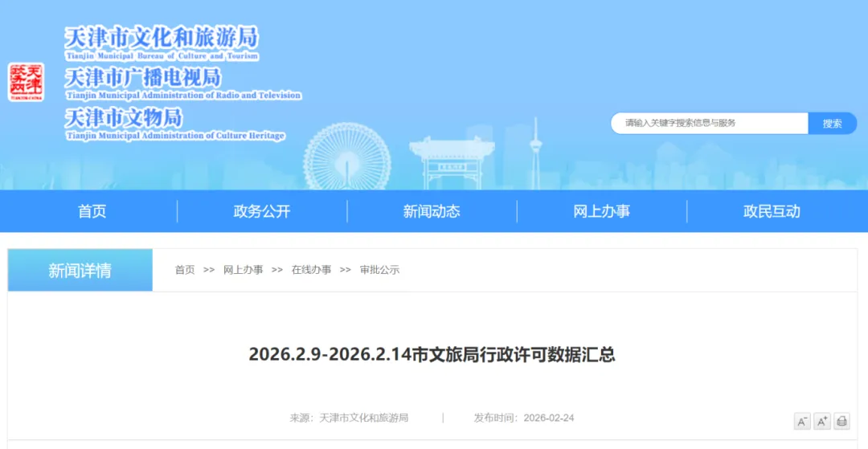Open 政民互动 in the navigation bar
The image size is (868, 449).
(x=772, y=211)
